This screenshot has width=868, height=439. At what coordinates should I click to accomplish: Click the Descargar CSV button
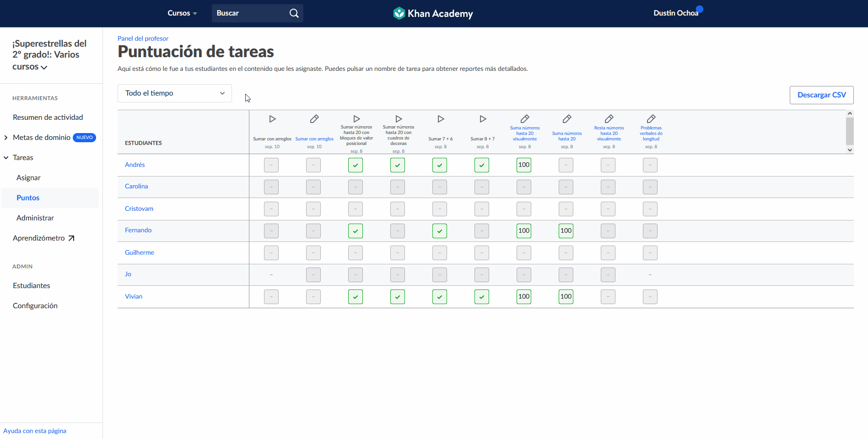(x=821, y=95)
